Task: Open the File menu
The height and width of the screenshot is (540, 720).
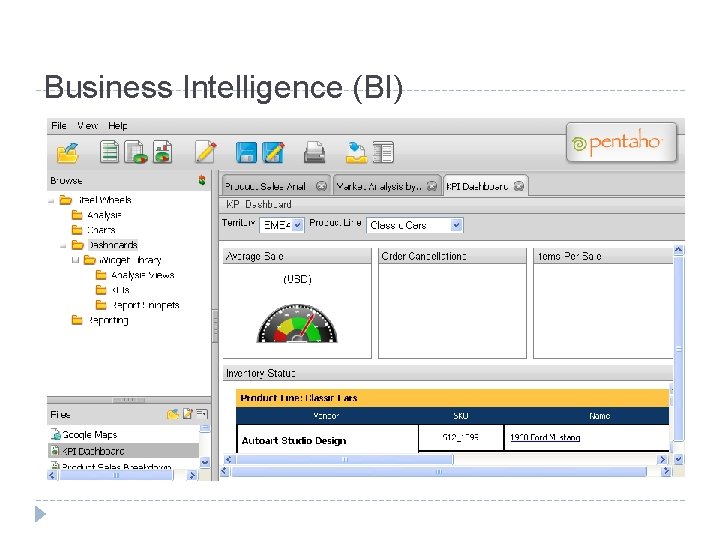Action: pos(59,125)
